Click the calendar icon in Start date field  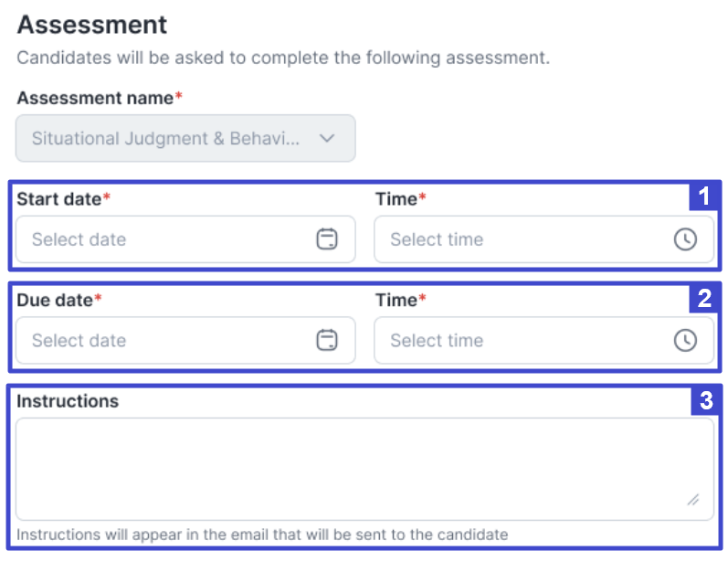pyautogui.click(x=326, y=239)
